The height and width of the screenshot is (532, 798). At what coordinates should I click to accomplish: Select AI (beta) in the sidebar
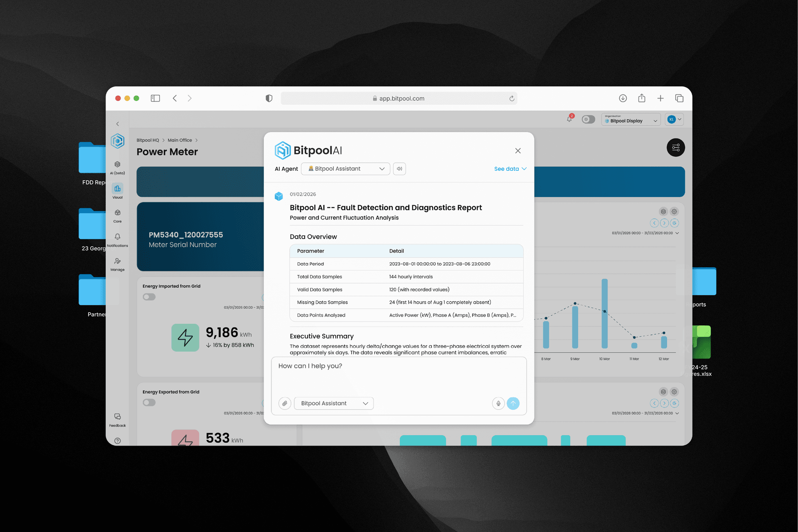(118, 165)
